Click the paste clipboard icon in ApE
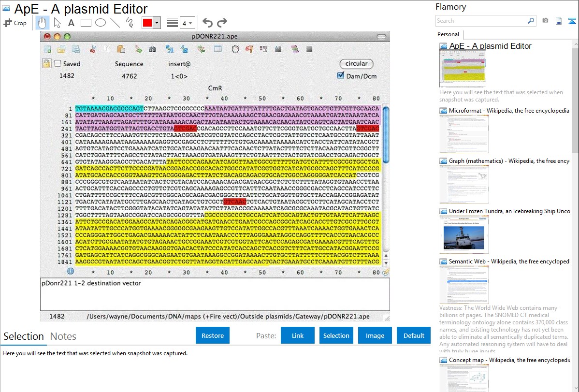 coord(121,49)
